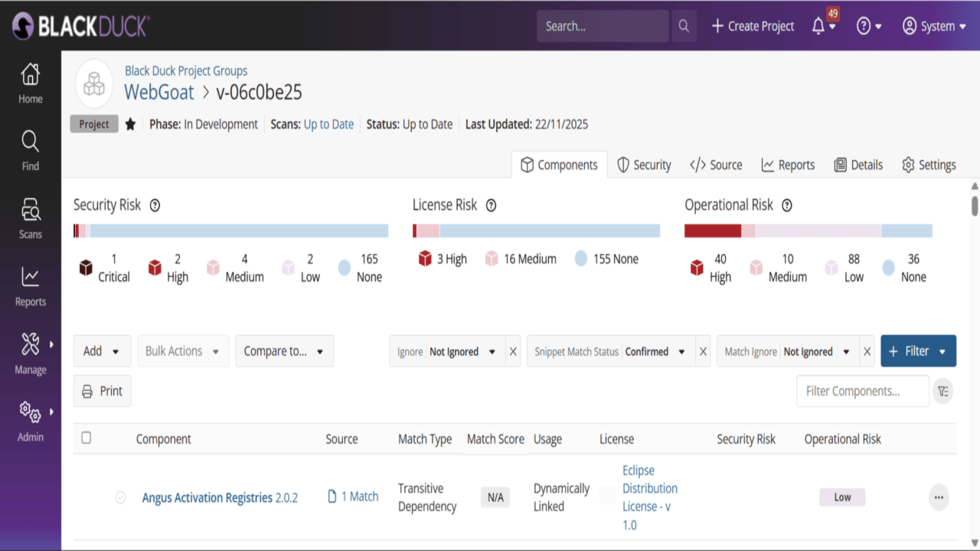Click the + Filter button
This screenshot has width=980, height=551.
tap(918, 351)
